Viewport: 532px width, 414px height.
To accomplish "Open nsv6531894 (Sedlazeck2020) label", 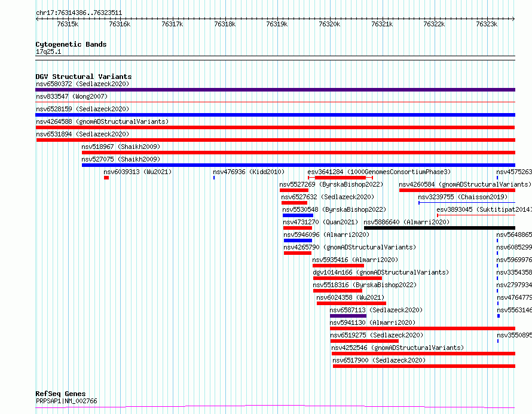I will point(82,134).
